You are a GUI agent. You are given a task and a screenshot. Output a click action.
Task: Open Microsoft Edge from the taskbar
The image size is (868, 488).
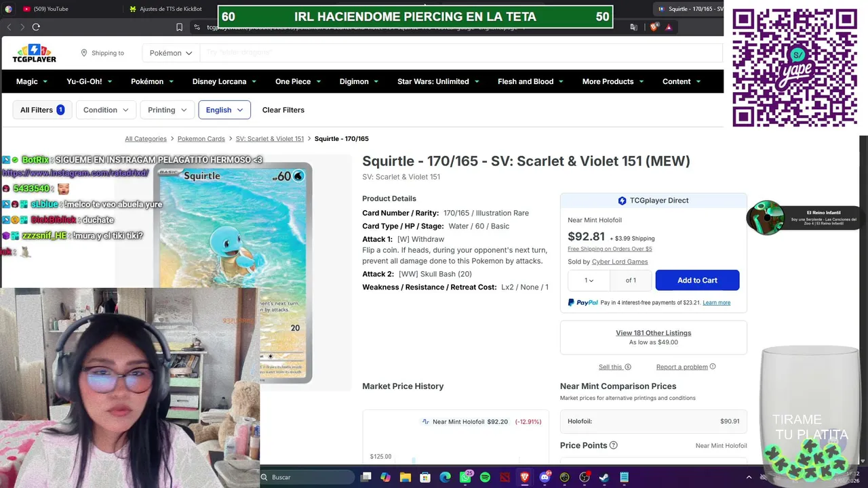click(x=446, y=477)
